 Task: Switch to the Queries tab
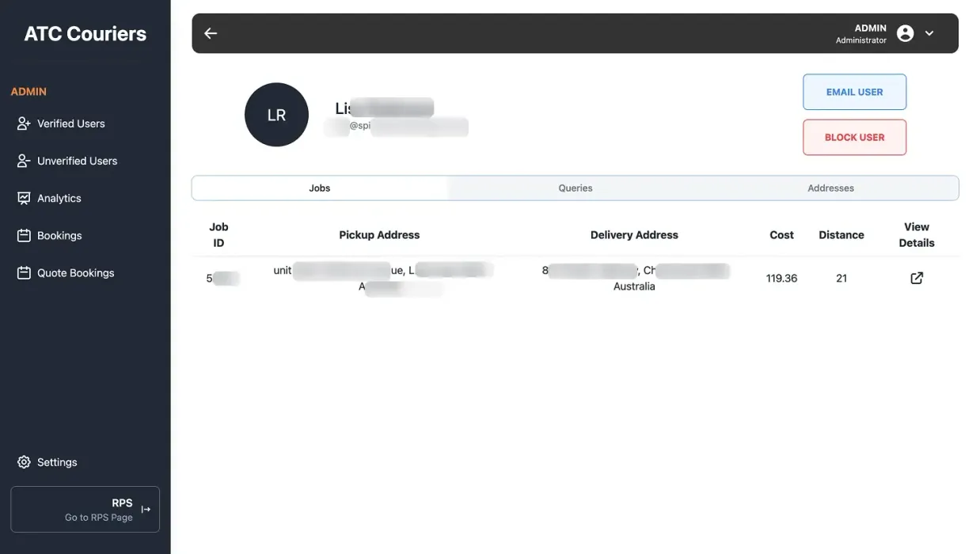click(x=575, y=188)
